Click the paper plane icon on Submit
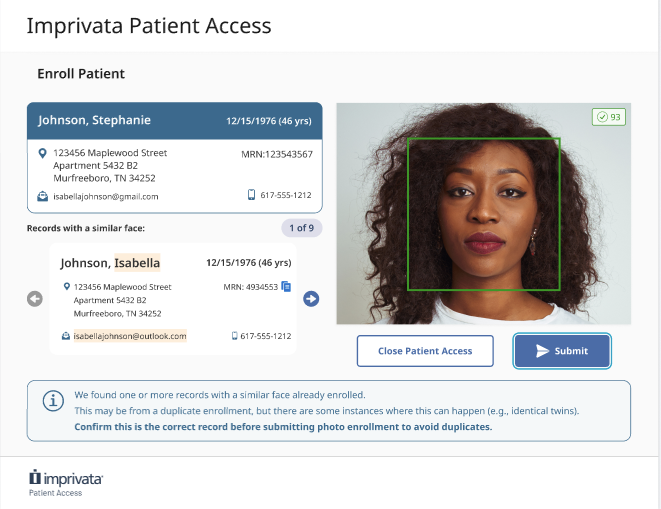 point(542,351)
